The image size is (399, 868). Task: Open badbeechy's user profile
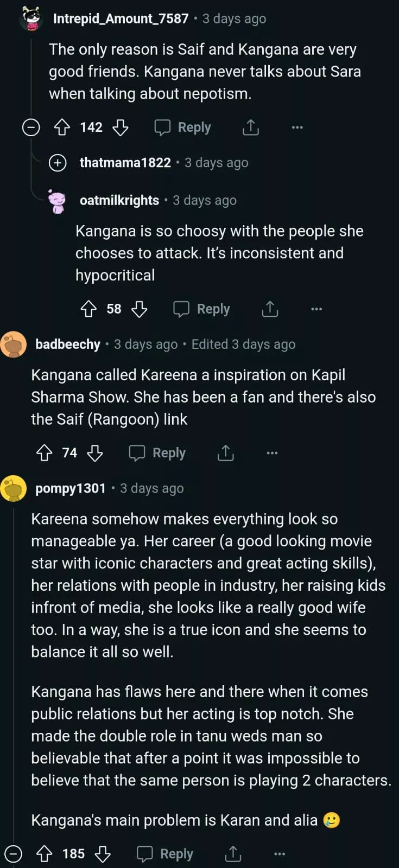[68, 344]
